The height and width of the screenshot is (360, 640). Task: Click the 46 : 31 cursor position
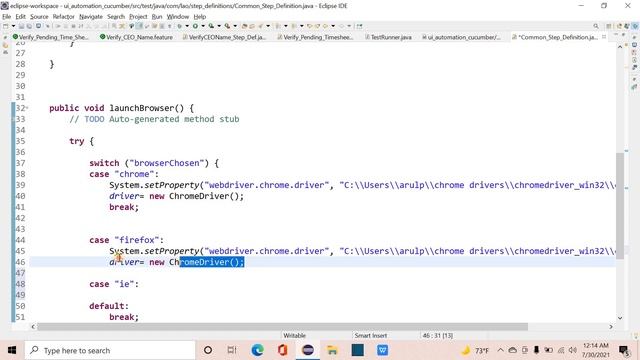pos(438,336)
